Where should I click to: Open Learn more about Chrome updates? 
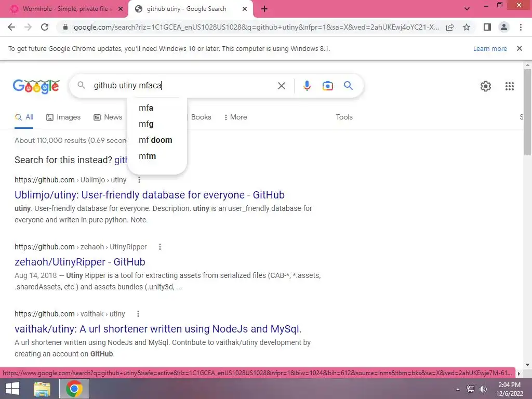[x=490, y=48]
